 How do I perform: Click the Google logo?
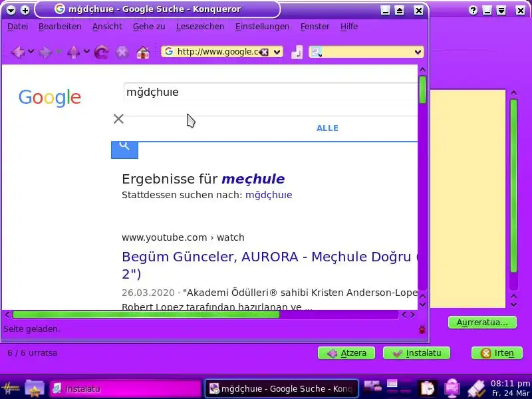point(49,98)
